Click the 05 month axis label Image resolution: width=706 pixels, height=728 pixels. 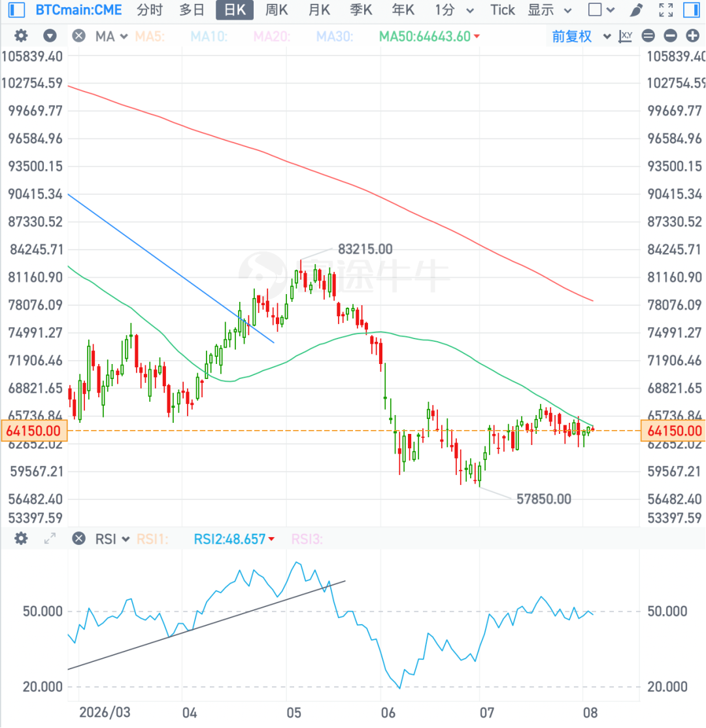coord(294,712)
